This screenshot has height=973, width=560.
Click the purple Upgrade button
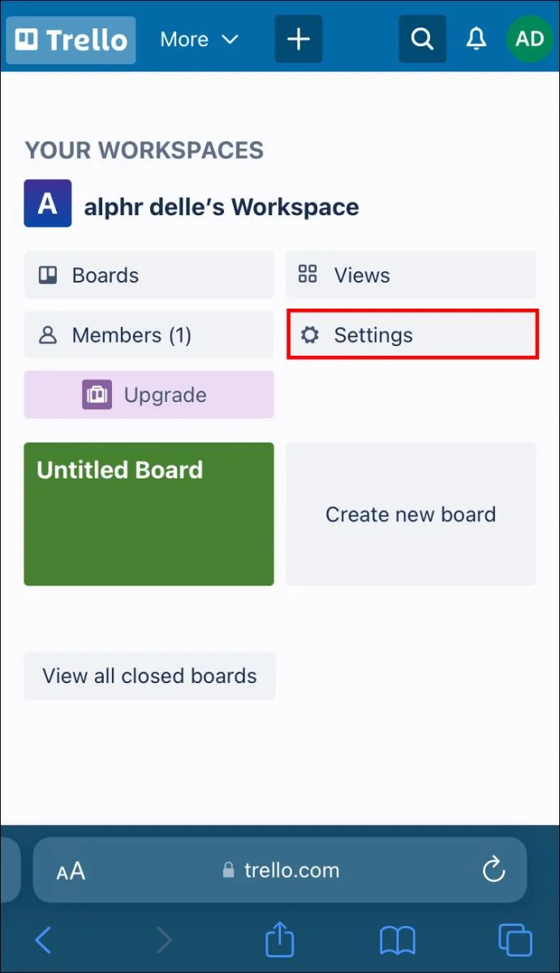click(149, 395)
